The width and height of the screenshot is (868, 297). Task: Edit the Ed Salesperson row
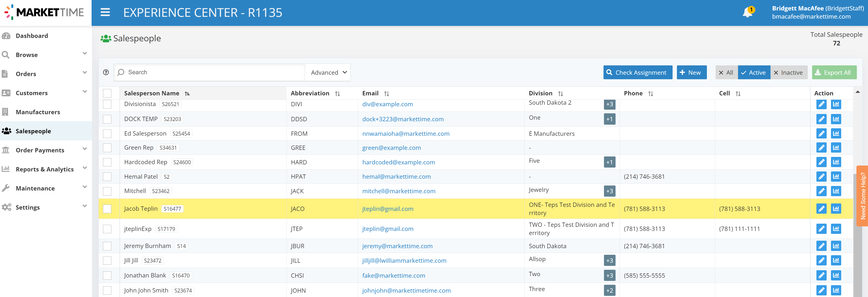pos(821,133)
